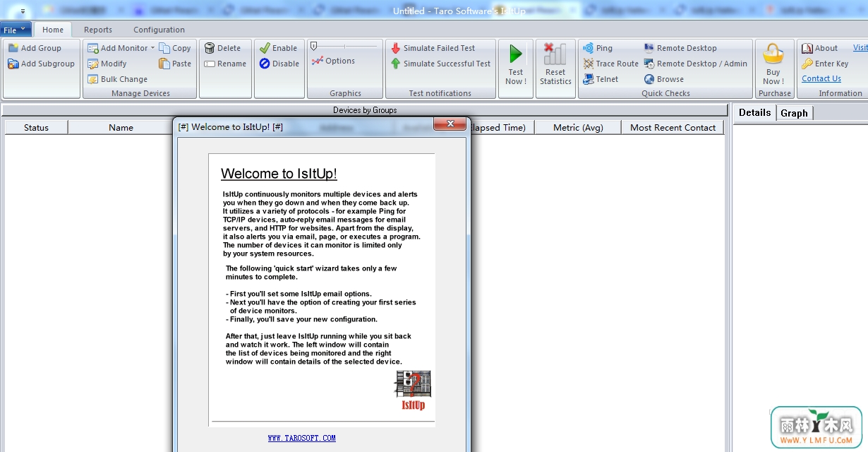Follow the Contact Us link

tap(821, 78)
